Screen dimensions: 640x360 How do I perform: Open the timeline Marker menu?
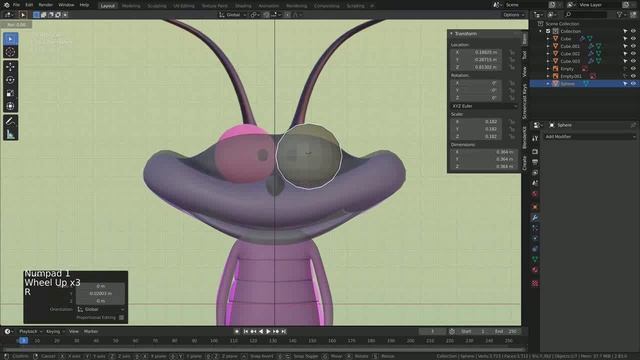pos(91,331)
